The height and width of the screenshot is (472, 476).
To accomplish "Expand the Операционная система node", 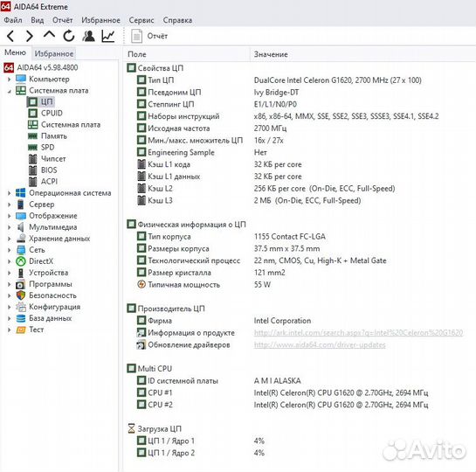I will pos(9,193).
